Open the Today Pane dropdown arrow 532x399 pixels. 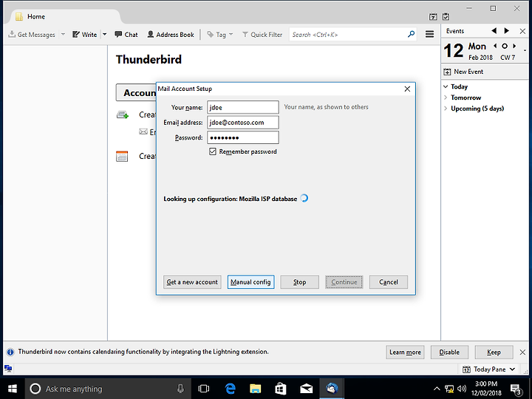pos(512,369)
